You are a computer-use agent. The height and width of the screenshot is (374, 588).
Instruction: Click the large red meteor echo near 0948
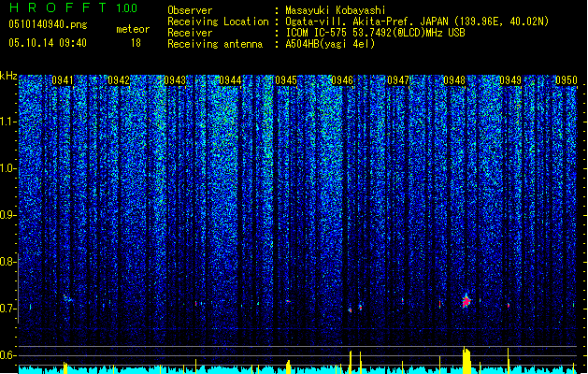click(x=466, y=301)
